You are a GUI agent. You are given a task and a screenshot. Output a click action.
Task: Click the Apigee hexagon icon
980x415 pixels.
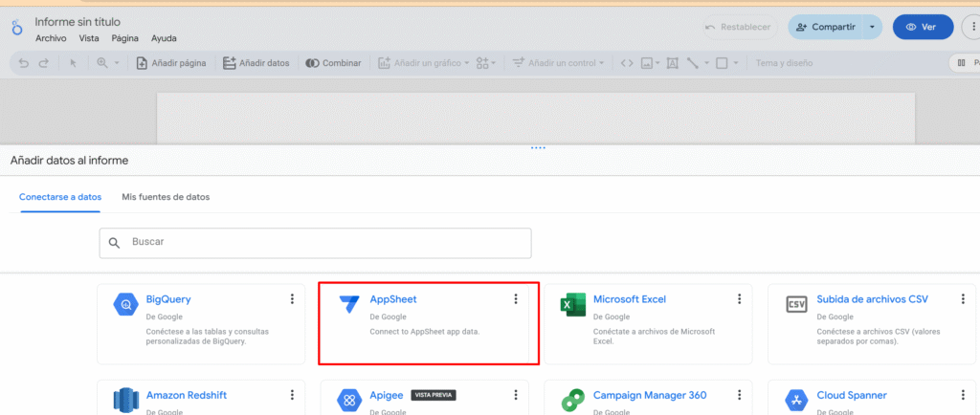[349, 401]
